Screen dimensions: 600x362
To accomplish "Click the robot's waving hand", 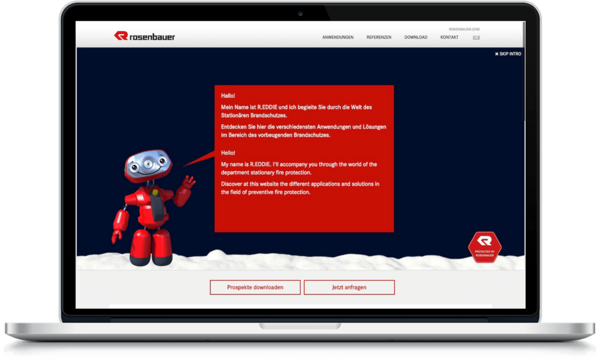I will point(189,182).
